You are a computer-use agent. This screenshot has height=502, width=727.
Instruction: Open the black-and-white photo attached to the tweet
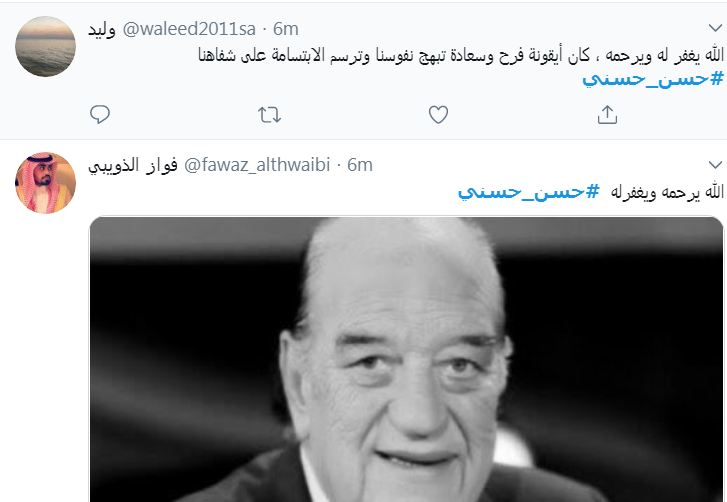pyautogui.click(x=406, y=359)
